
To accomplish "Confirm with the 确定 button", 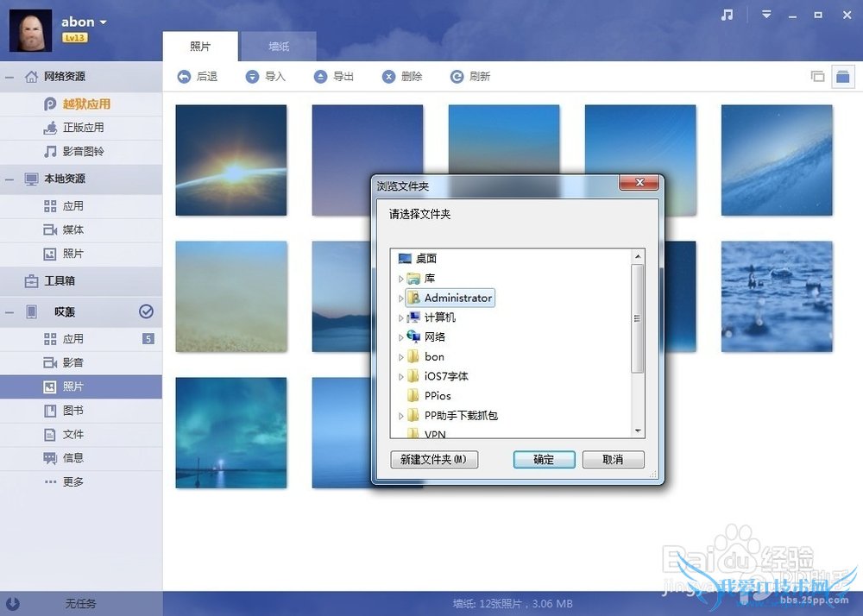I will pos(544,459).
